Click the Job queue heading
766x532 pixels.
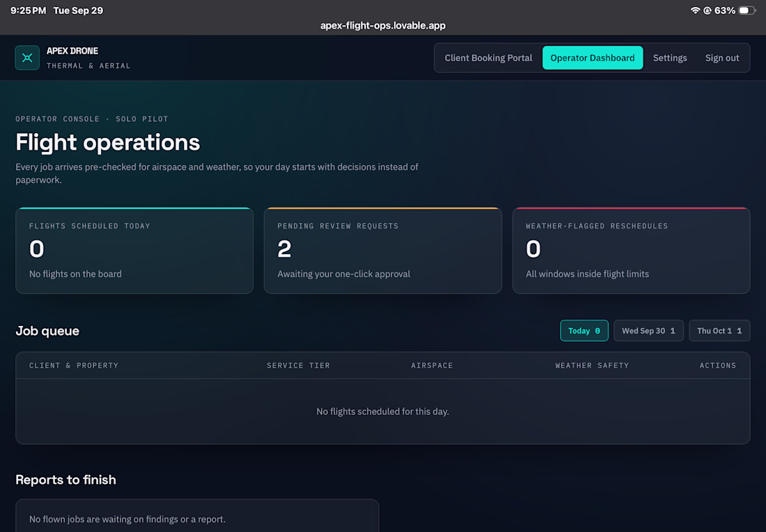point(47,331)
